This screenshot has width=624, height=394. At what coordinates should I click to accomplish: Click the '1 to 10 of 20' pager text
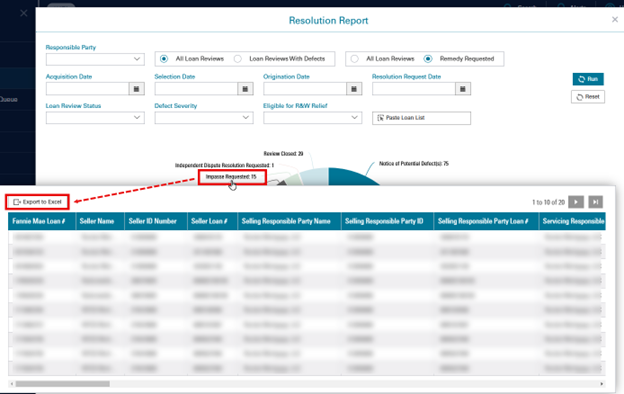(x=548, y=203)
